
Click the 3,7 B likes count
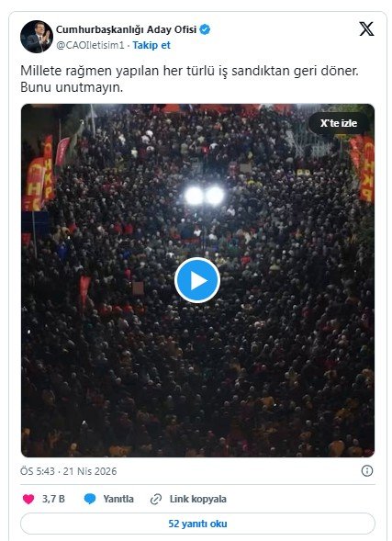53,499
